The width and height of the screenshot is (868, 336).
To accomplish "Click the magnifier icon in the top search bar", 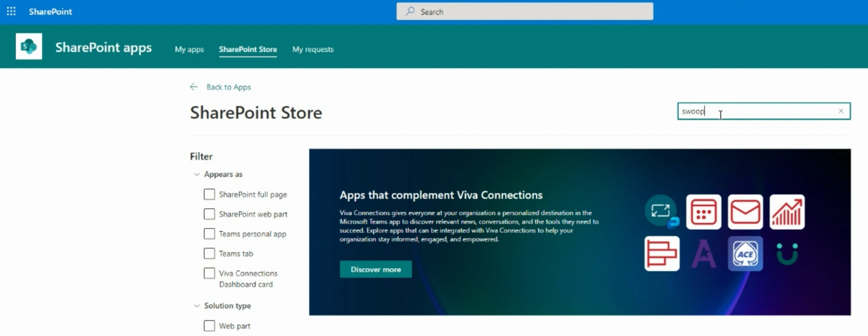I will pyautogui.click(x=410, y=11).
